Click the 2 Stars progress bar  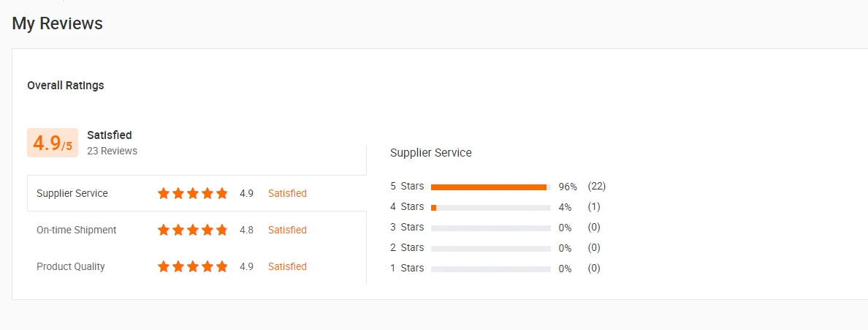point(490,249)
